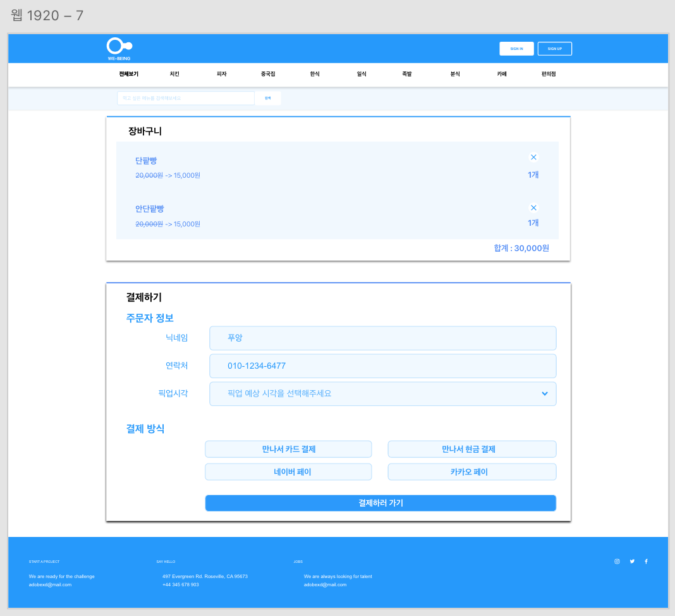Click the menu search input field

coord(185,98)
